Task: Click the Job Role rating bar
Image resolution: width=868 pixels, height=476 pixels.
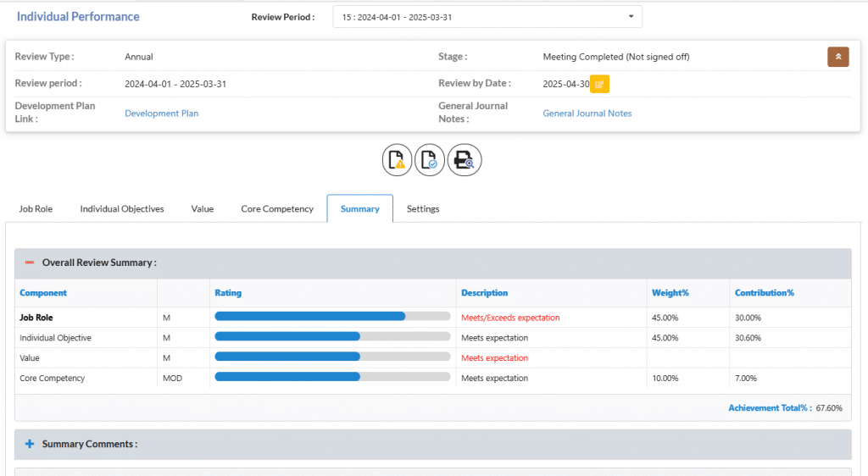Action: pos(332,317)
